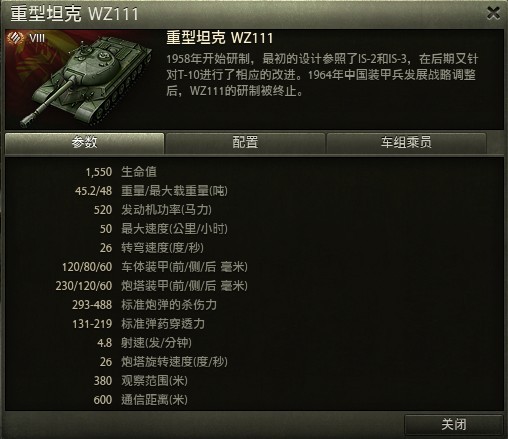Screen dimensions: 508x439
Task: Select the 标准炮弹的杀伤力 293-488 row
Action: [x=144, y=305]
